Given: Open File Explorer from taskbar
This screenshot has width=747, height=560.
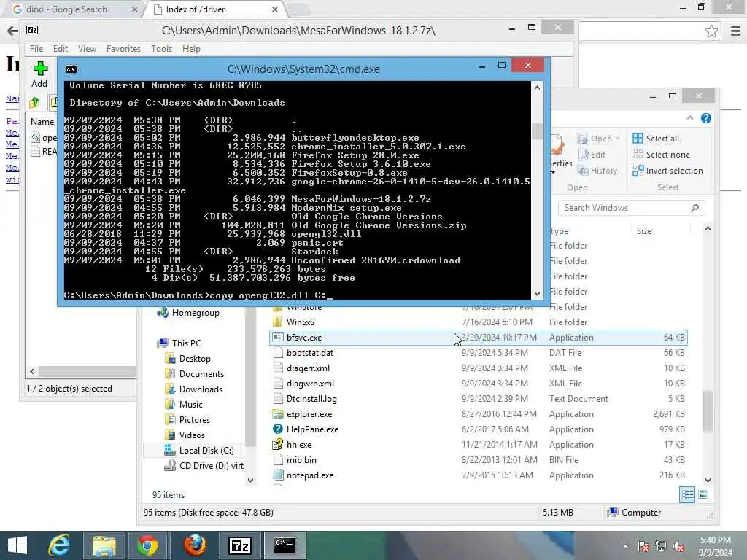Looking at the screenshot, I should 104,545.
